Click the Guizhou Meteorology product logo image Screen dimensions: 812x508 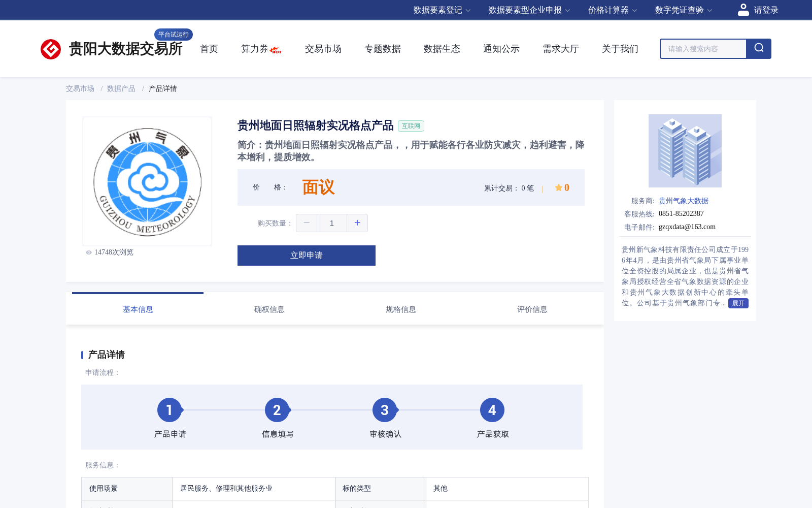tap(147, 181)
